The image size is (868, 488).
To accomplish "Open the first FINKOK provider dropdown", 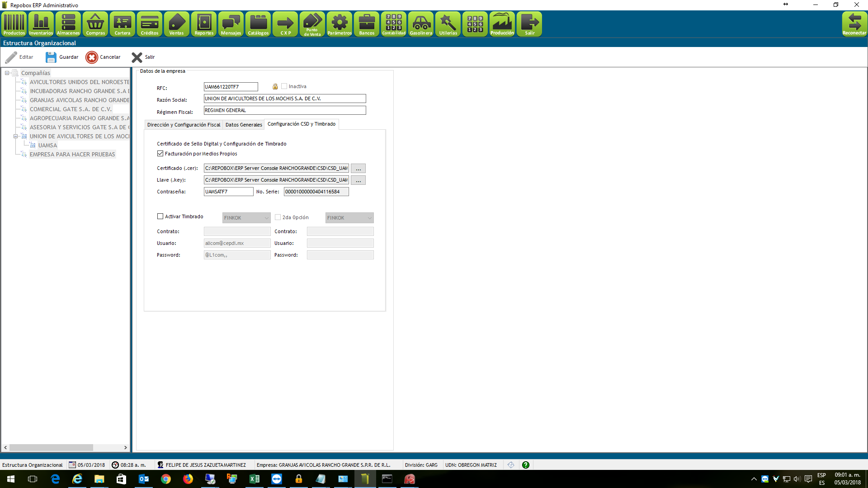I will [246, 218].
